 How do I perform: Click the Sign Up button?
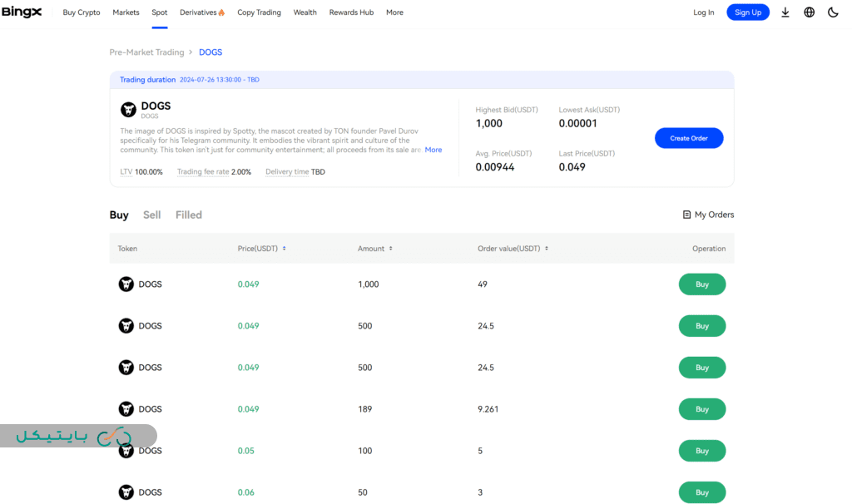(747, 12)
